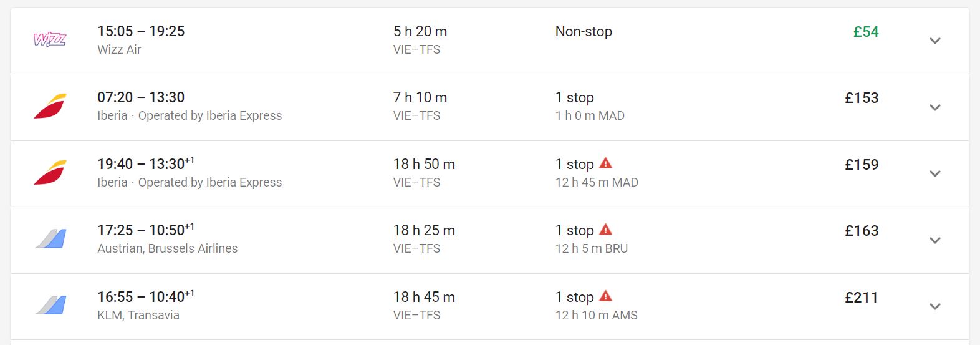Click the £211 price for the KLM flight

tap(862, 298)
